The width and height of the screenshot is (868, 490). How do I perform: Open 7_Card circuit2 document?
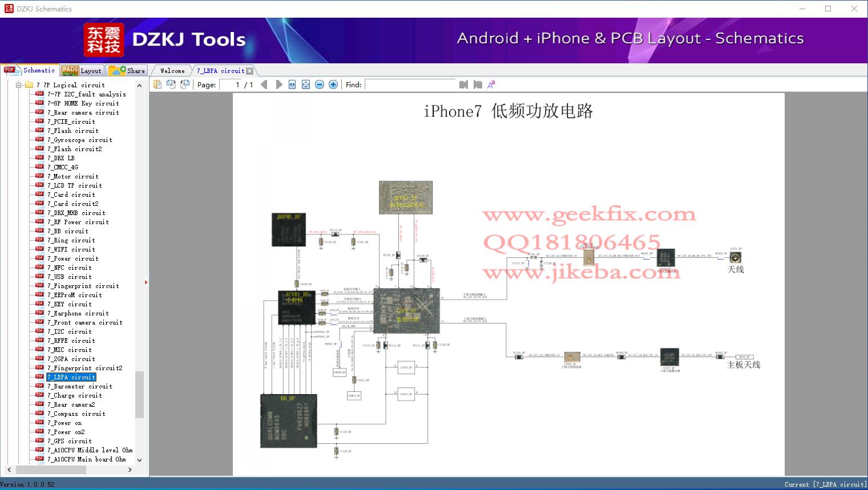73,204
